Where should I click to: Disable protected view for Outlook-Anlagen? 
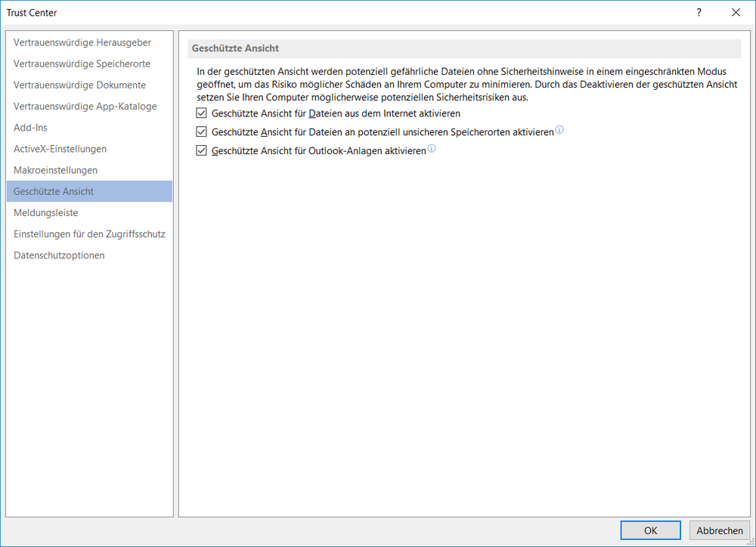[201, 151]
